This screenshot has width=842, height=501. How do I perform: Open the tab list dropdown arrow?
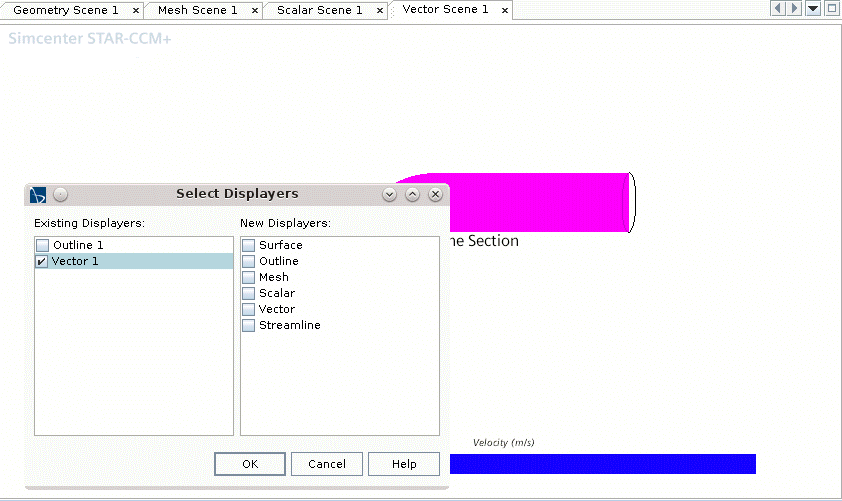click(x=813, y=8)
